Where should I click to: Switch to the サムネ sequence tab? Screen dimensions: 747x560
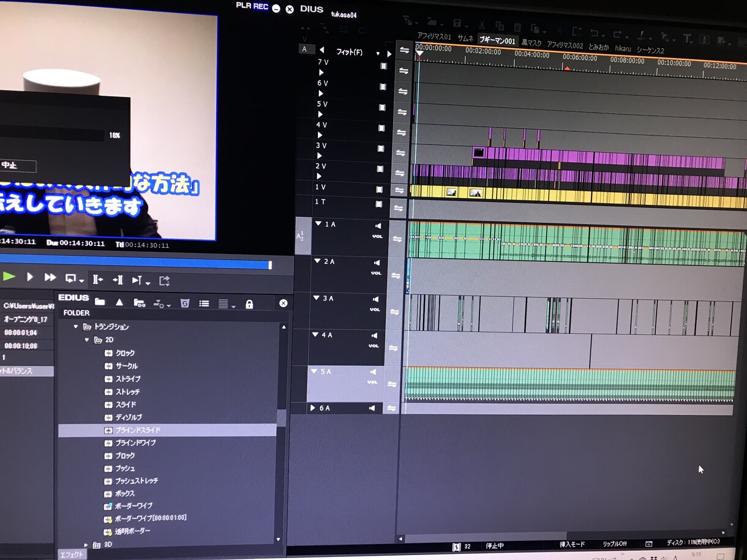(465, 38)
